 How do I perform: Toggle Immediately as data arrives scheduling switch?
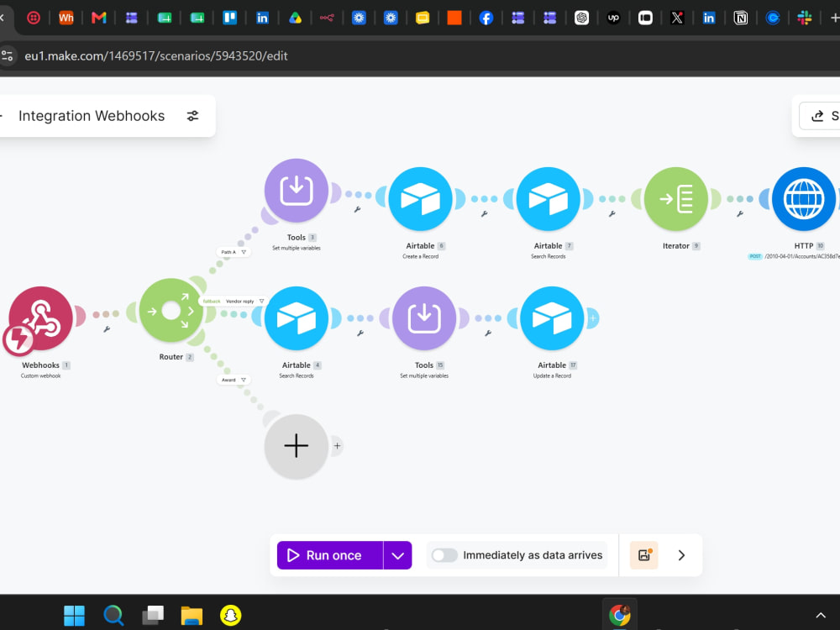444,555
